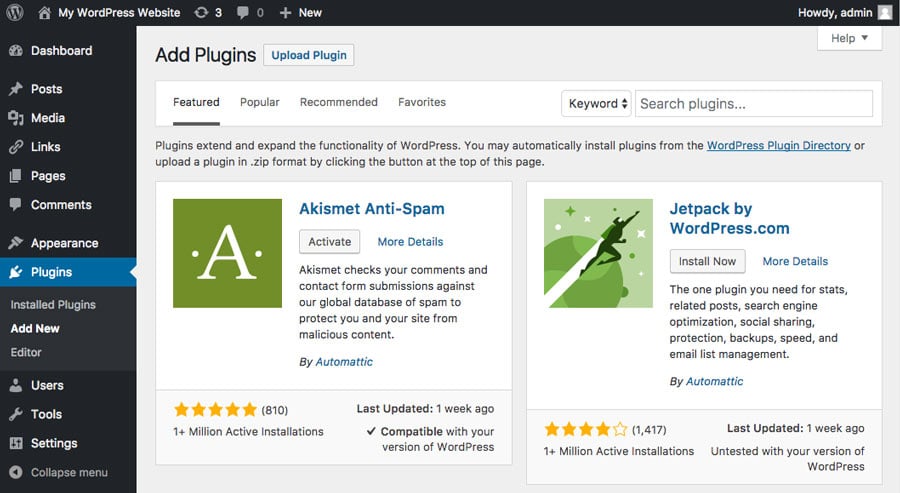Open the WordPress Plugin Directory link
This screenshot has height=493, width=900.
pos(778,145)
